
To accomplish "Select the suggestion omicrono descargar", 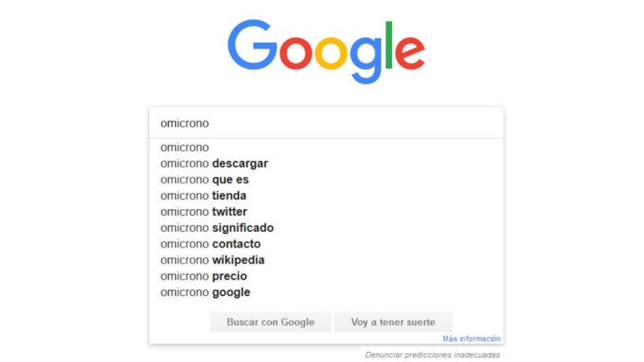I will click(213, 163).
